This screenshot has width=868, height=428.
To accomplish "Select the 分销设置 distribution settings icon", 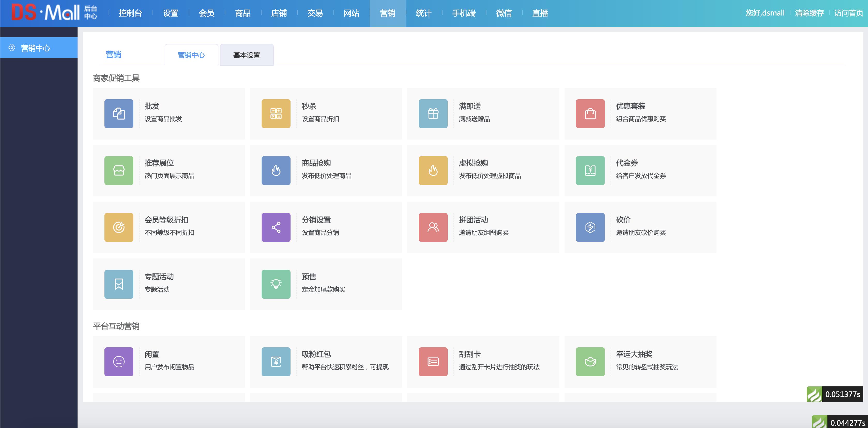I will pos(276,227).
